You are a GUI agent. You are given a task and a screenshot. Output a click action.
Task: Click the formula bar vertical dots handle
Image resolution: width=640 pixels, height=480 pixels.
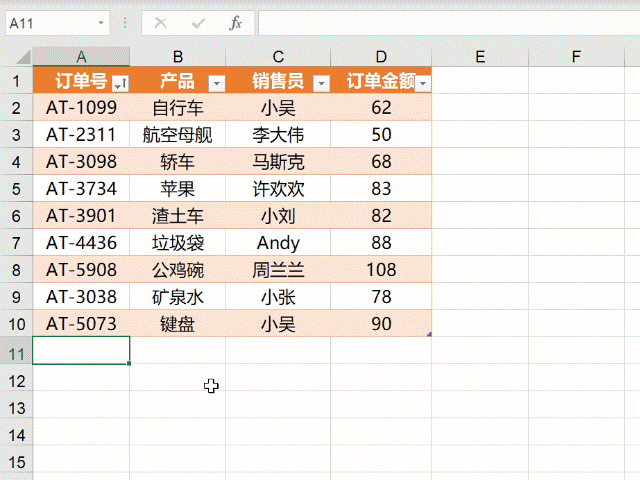[x=125, y=23]
